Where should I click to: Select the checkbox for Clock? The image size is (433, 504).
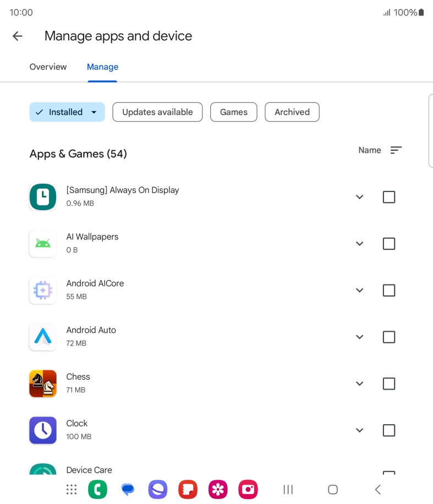click(389, 430)
